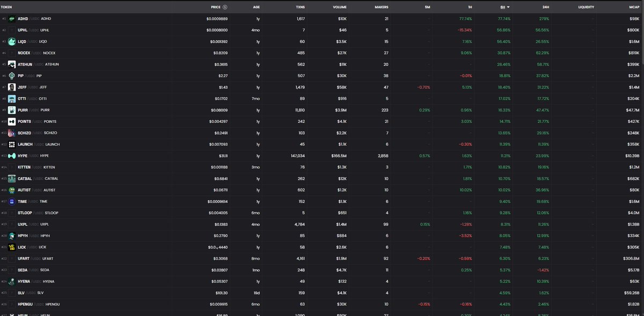Click the ADHD token logo icon
The height and width of the screenshot is (316, 644).
point(12,19)
